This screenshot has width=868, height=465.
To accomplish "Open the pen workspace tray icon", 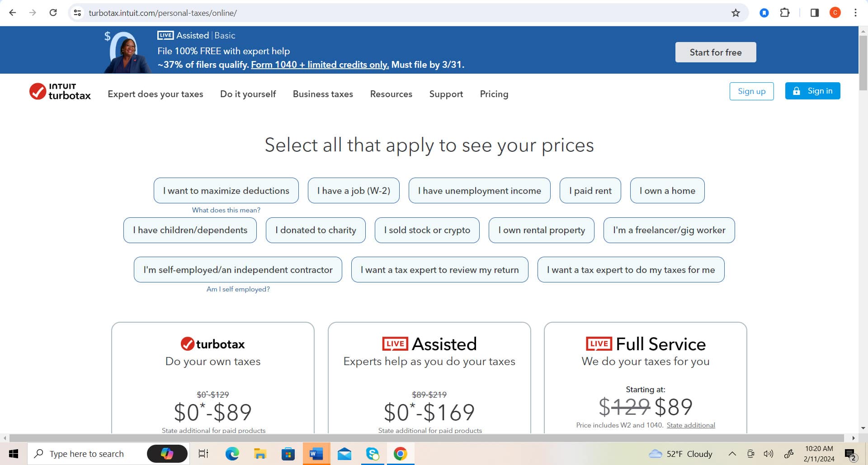I will click(789, 454).
